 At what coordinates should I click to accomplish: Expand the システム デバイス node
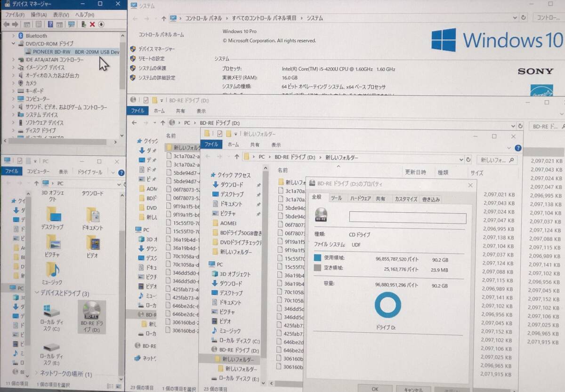[13, 115]
